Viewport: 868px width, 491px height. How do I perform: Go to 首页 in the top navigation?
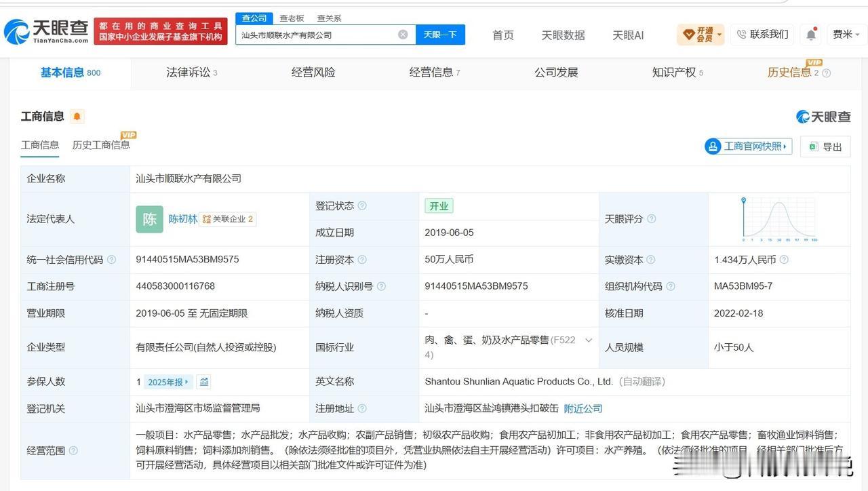tap(503, 35)
